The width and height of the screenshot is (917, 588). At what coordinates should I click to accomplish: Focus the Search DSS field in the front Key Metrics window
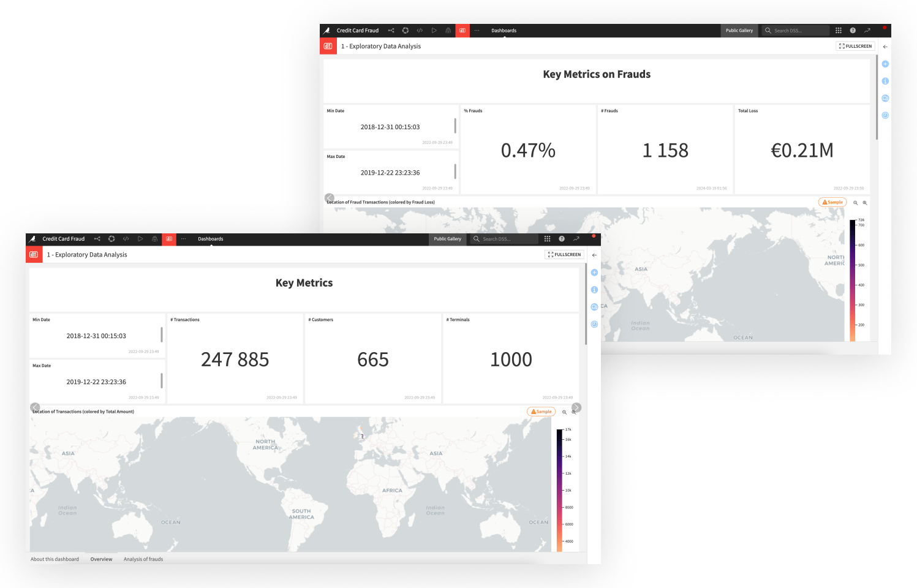[x=505, y=239]
